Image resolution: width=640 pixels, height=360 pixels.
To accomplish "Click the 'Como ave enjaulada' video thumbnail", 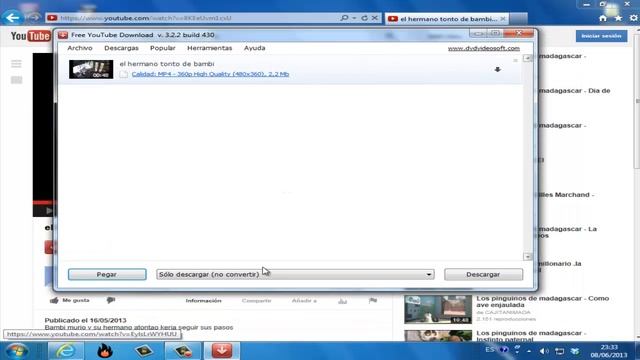I will tap(438, 310).
